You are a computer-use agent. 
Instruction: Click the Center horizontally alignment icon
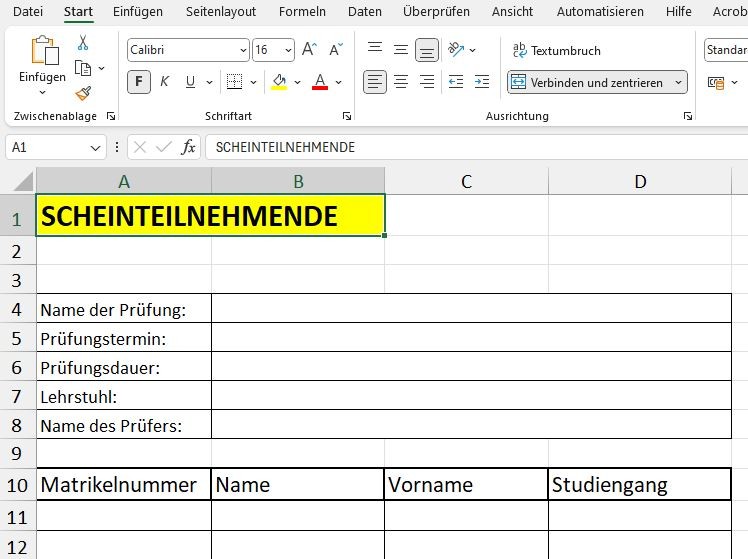401,82
